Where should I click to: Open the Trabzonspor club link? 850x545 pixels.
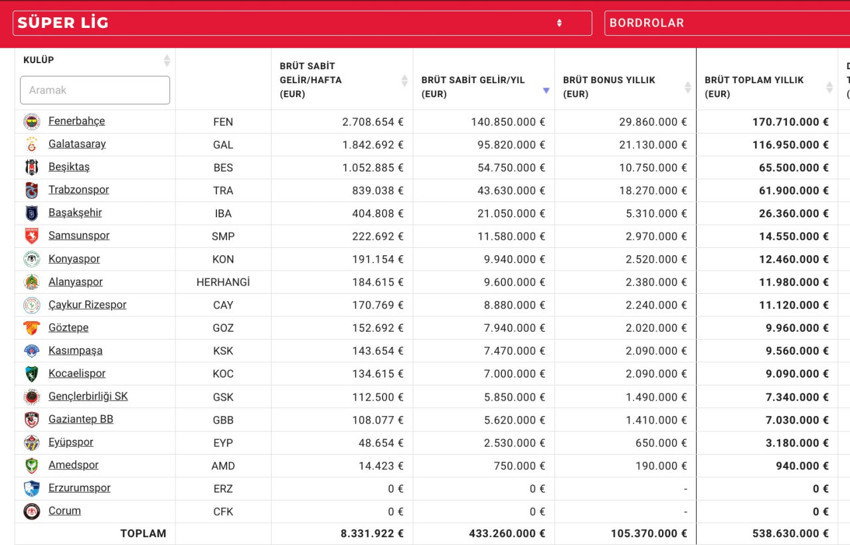79,190
